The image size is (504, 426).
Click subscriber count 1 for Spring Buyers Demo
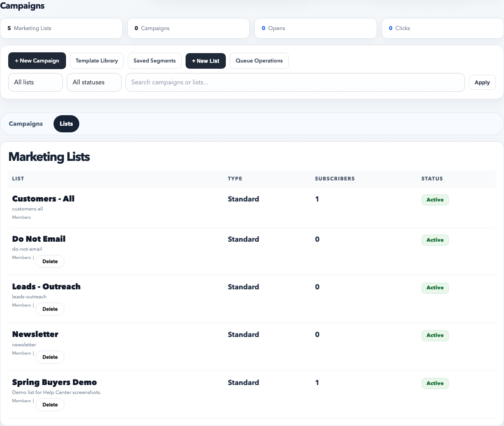point(317,383)
